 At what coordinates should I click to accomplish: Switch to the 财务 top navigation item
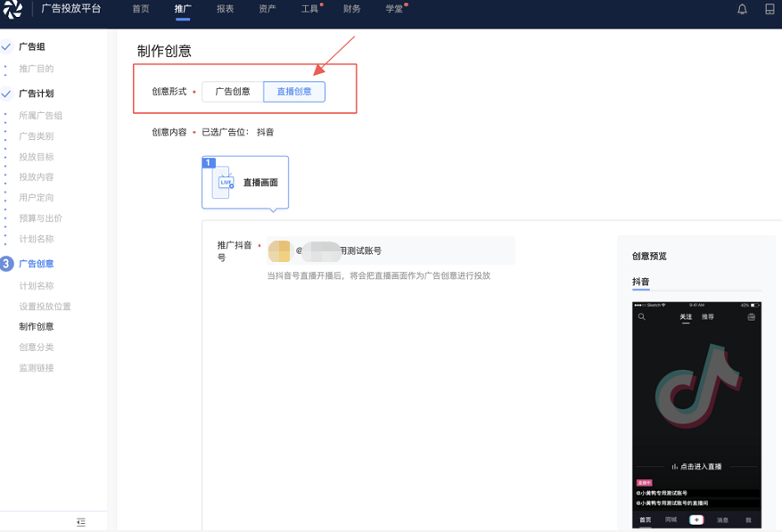(352, 9)
